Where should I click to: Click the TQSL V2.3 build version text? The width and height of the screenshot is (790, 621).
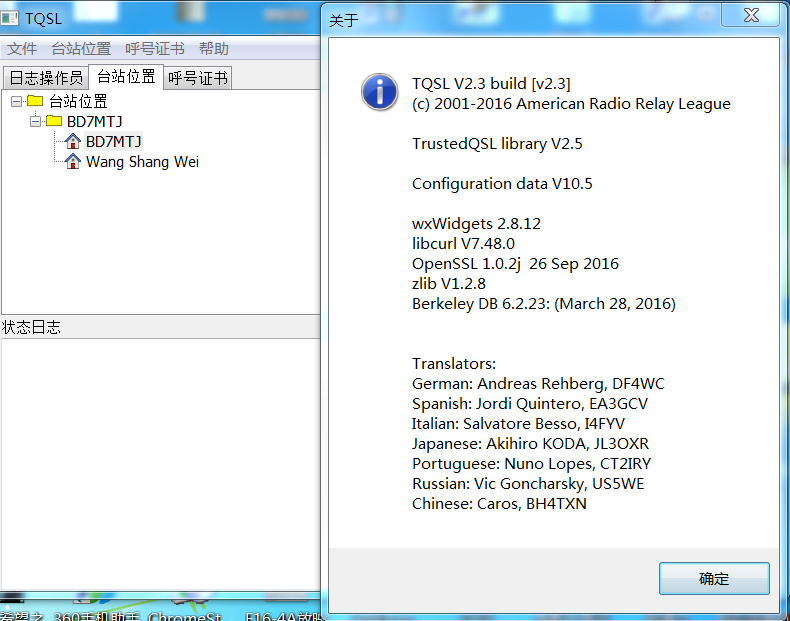491,84
